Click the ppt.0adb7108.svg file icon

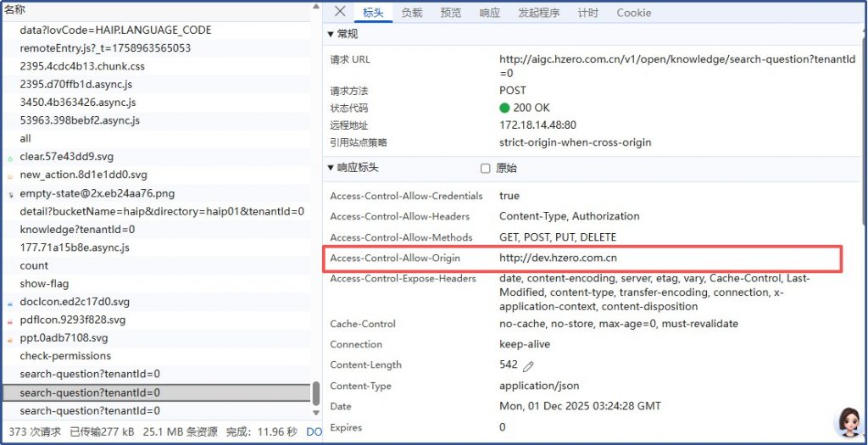[x=10, y=338]
